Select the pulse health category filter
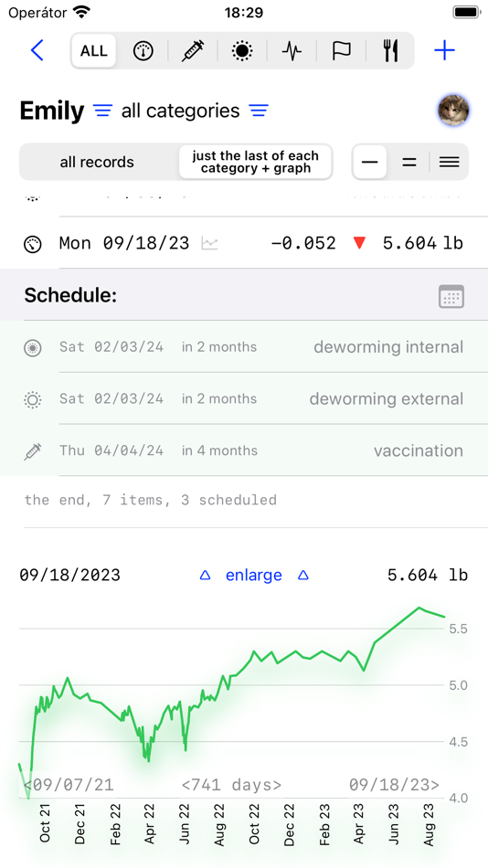The height and width of the screenshot is (868, 488). (x=292, y=51)
